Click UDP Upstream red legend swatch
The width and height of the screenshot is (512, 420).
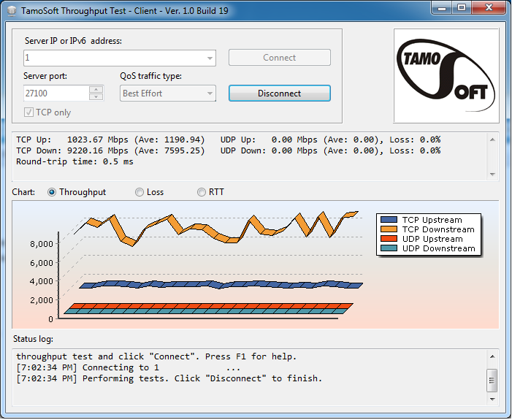coord(389,239)
